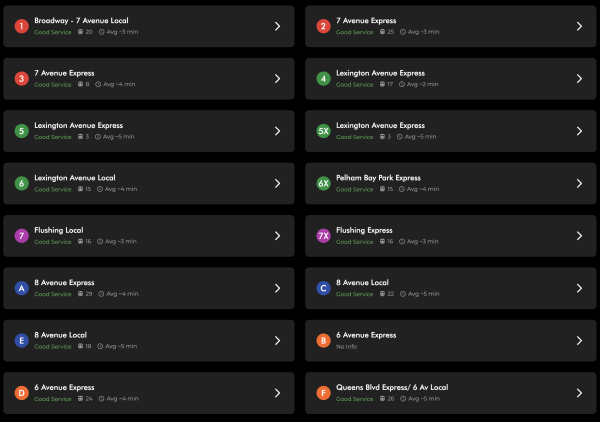Select the 2 train 7 Avenue Express card
600x422 pixels.
(450, 26)
